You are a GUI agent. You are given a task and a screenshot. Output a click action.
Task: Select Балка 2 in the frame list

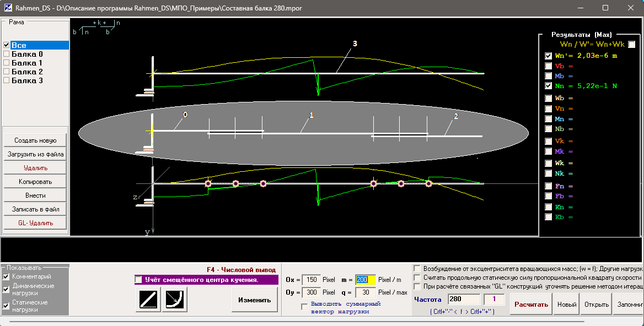(27, 72)
